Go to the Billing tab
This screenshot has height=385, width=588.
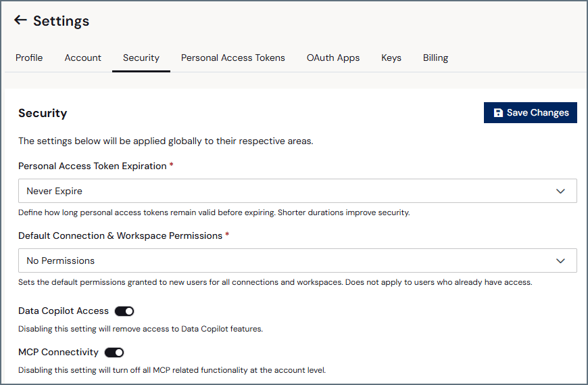(435, 58)
